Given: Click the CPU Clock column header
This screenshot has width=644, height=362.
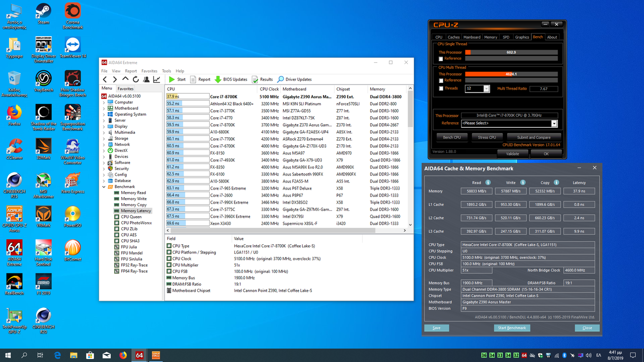Looking at the screenshot, I should click(x=269, y=89).
